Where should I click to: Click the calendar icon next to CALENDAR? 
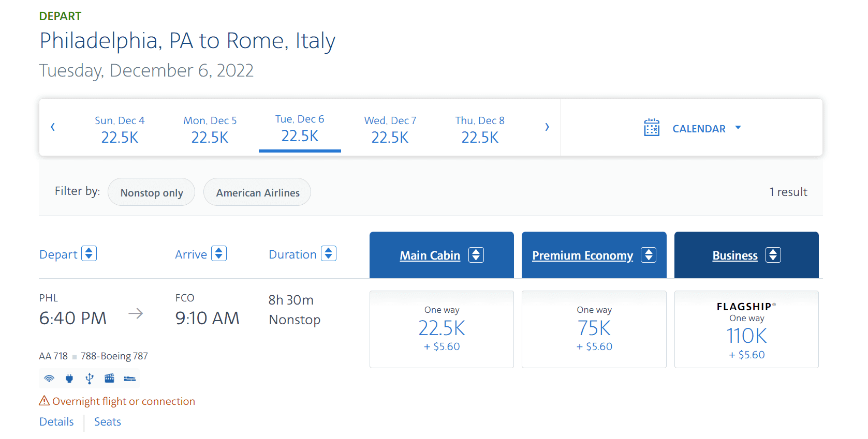pos(651,127)
